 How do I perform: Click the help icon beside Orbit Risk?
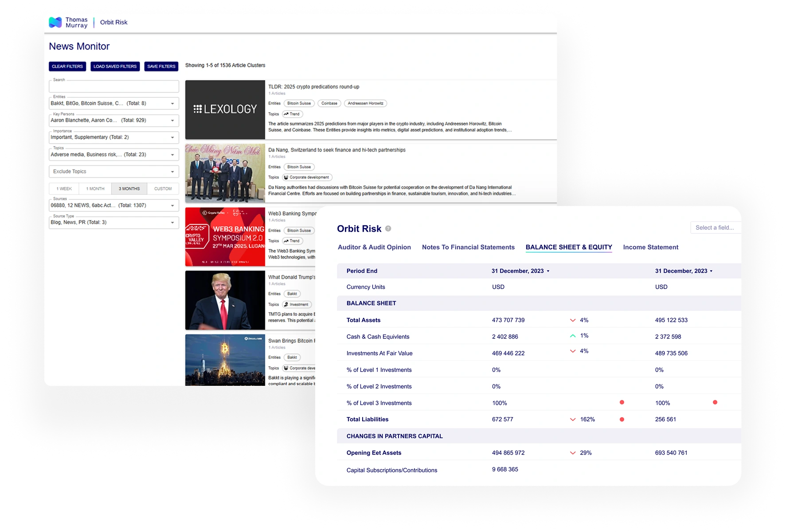click(x=388, y=229)
